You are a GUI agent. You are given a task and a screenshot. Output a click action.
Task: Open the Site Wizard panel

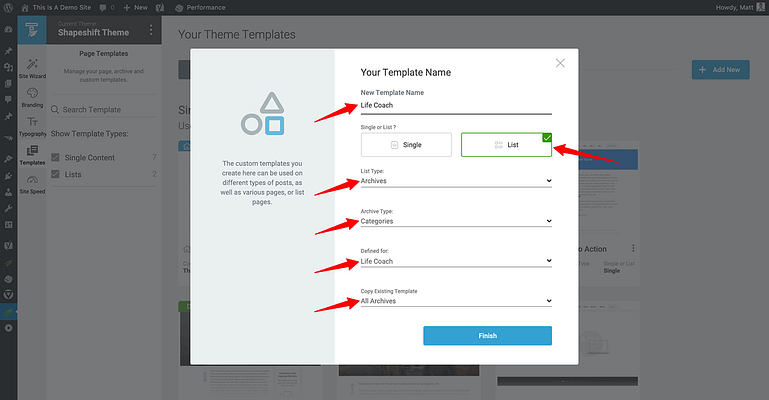point(32,67)
